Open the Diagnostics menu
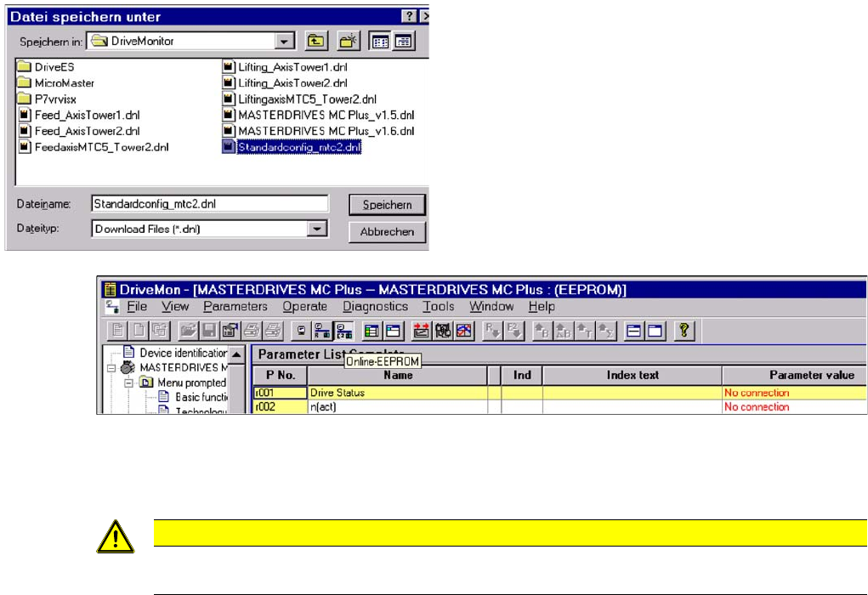This screenshot has height=595, width=868. coord(375,306)
